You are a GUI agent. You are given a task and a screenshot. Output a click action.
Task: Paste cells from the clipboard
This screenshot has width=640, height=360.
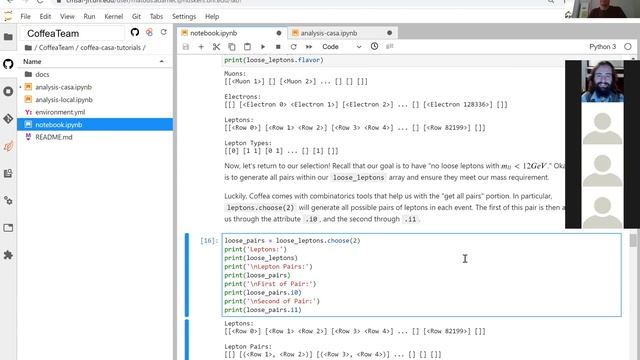tap(247, 47)
